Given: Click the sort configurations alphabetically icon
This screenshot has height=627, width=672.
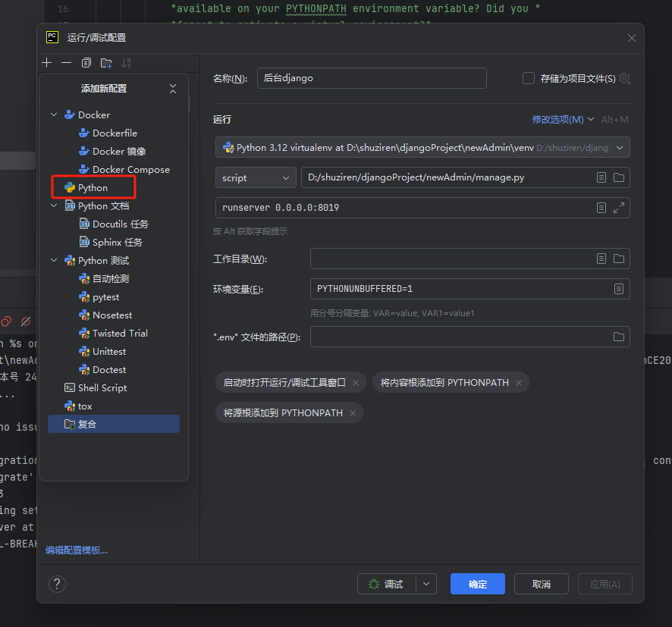Looking at the screenshot, I should pyautogui.click(x=126, y=63).
